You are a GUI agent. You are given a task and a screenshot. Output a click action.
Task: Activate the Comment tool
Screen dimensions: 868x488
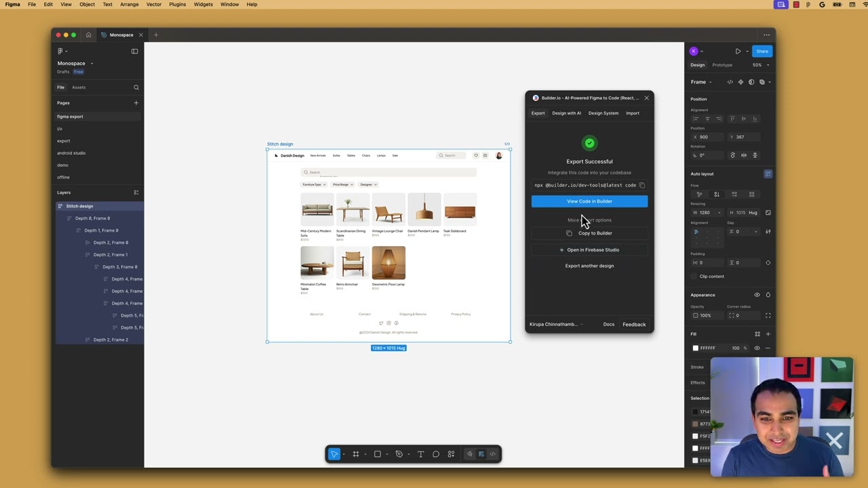436,454
